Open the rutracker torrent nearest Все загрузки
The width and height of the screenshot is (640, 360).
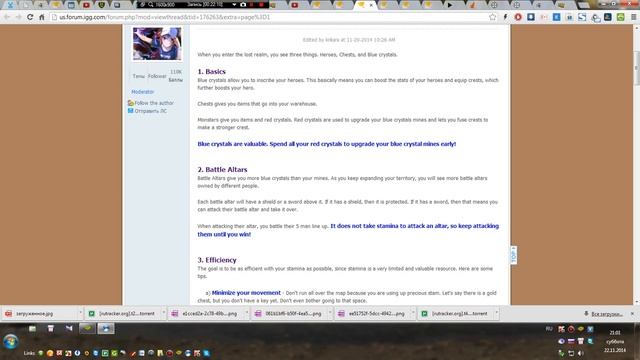click(456, 313)
